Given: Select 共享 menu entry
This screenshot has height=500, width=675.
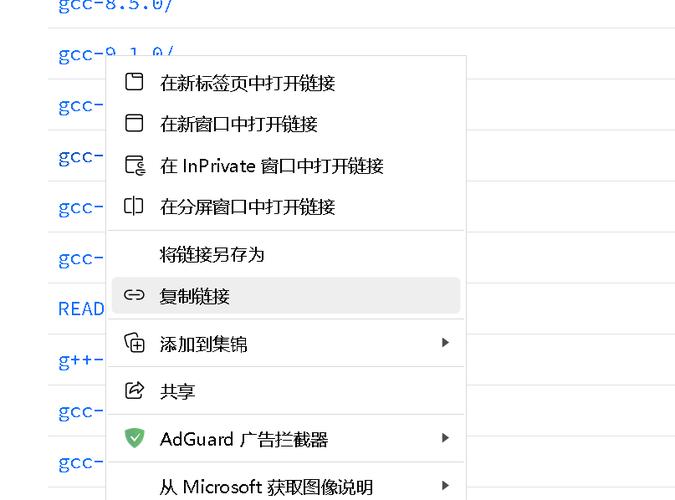Looking at the screenshot, I should [286, 391].
